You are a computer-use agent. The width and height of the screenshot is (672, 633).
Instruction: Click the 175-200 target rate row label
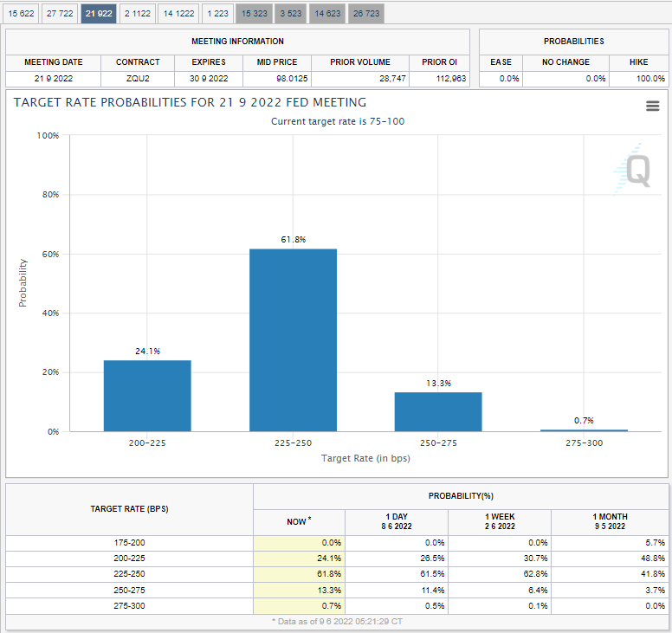pos(129,543)
